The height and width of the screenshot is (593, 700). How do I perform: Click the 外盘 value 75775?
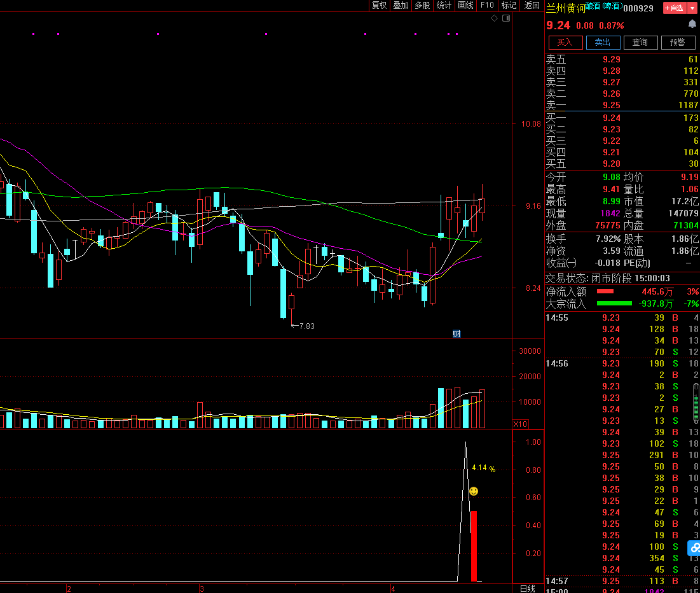click(x=608, y=226)
